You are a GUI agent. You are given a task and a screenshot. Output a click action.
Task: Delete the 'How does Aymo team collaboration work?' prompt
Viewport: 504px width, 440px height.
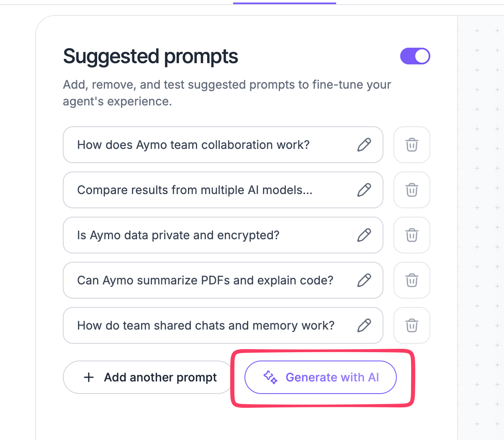click(x=412, y=145)
